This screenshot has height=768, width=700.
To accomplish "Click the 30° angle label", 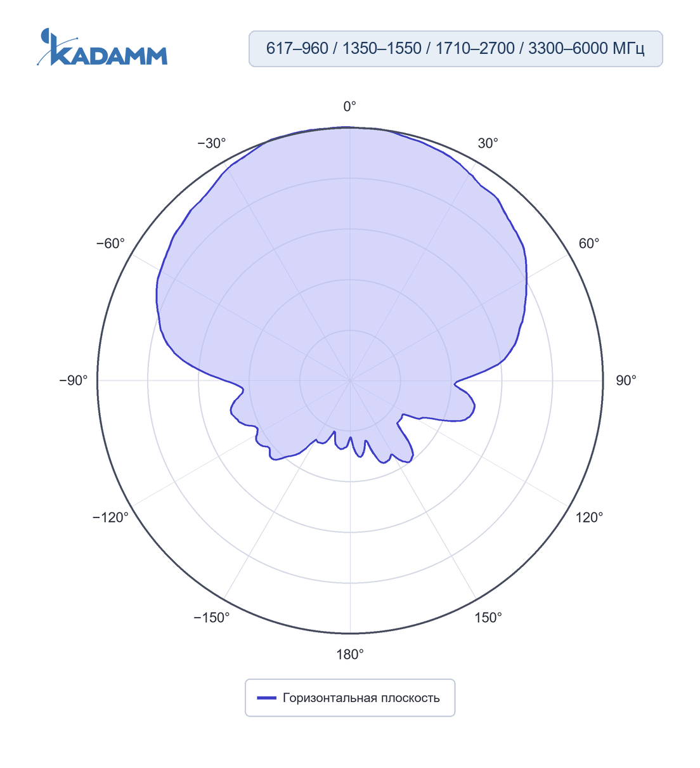I will pos(488,143).
